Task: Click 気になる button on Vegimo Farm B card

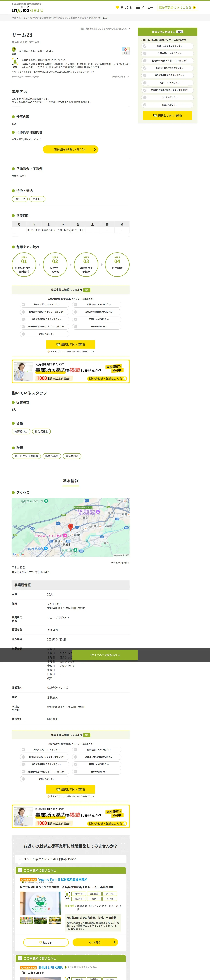Action: pos(46,942)
